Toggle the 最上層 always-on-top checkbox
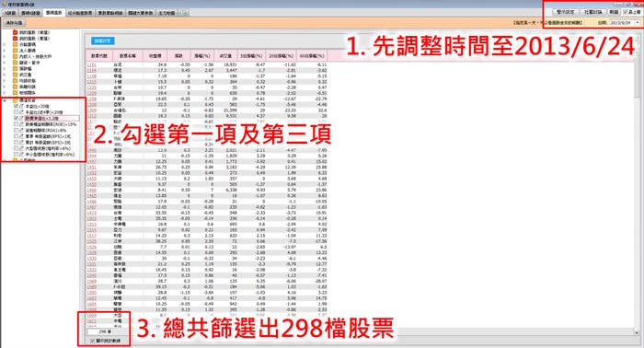This screenshot has width=644, height=348. pyautogui.click(x=626, y=12)
